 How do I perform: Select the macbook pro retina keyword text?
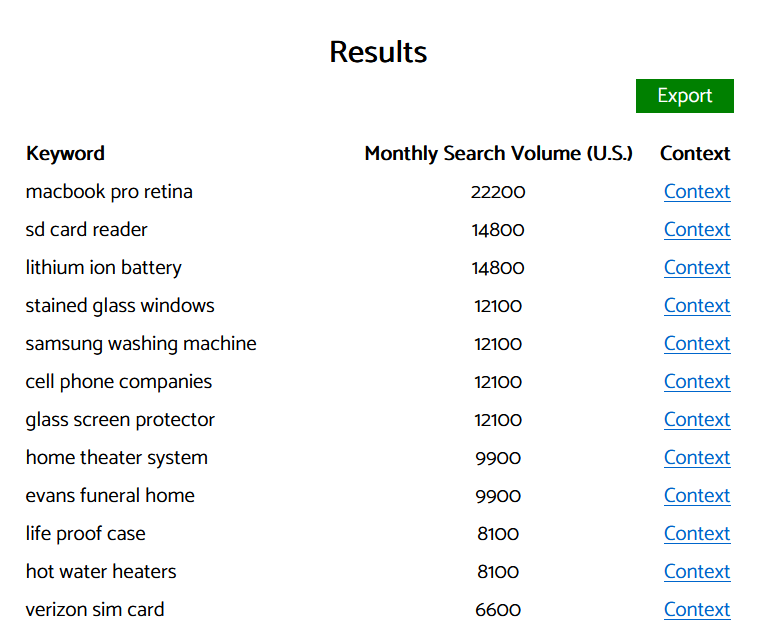[x=109, y=192]
